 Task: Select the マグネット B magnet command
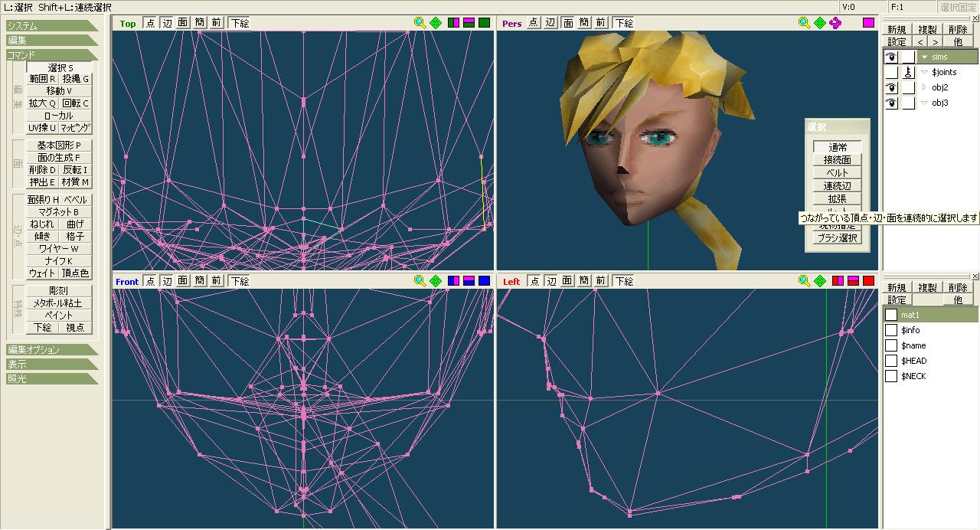pos(59,212)
